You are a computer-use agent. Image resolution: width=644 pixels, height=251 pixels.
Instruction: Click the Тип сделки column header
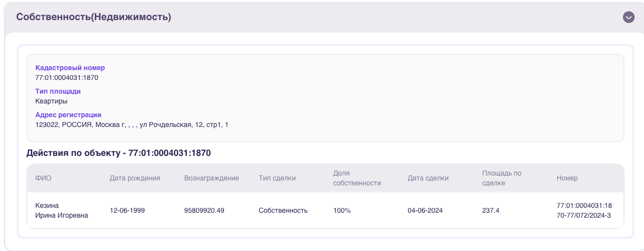(x=277, y=178)
